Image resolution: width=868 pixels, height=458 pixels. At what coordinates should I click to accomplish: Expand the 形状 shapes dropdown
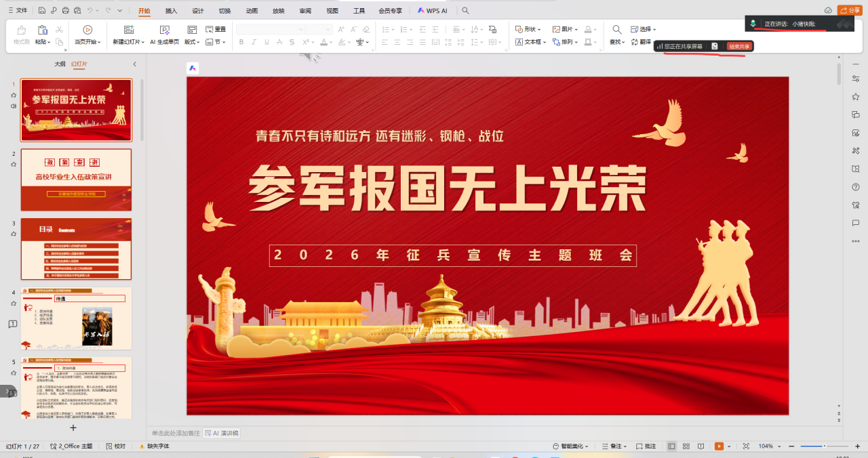(529, 29)
